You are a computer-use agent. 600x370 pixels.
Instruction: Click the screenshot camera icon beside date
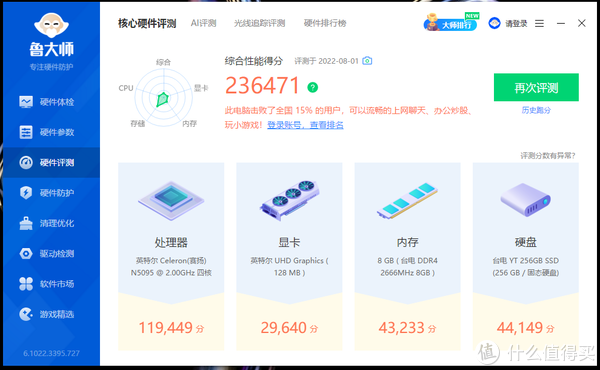coord(367,60)
